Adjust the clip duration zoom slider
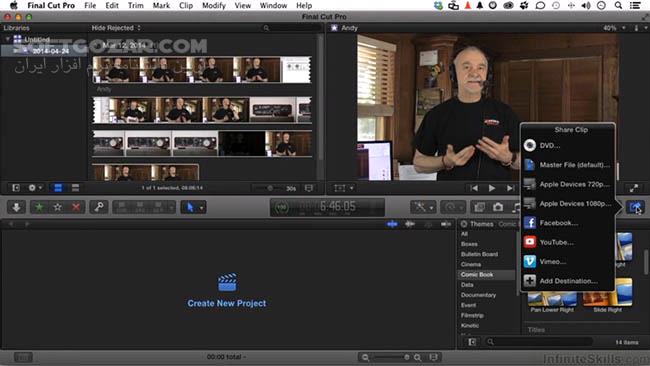 coord(269,188)
